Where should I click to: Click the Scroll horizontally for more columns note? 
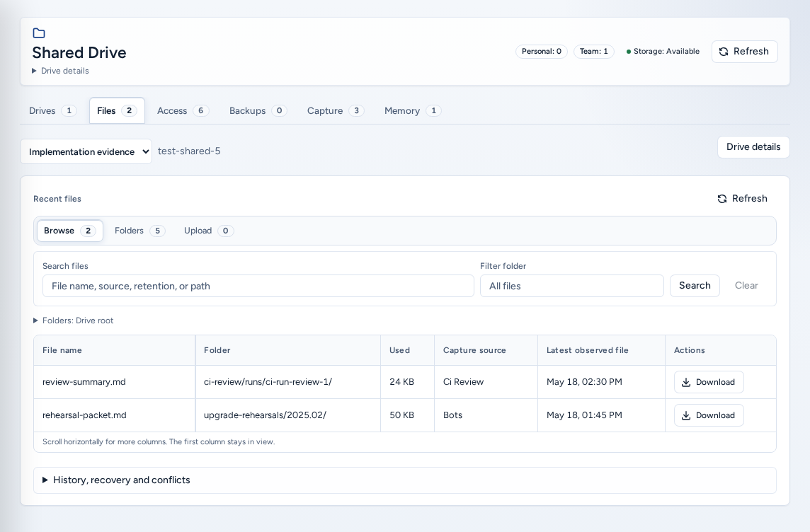click(x=159, y=441)
